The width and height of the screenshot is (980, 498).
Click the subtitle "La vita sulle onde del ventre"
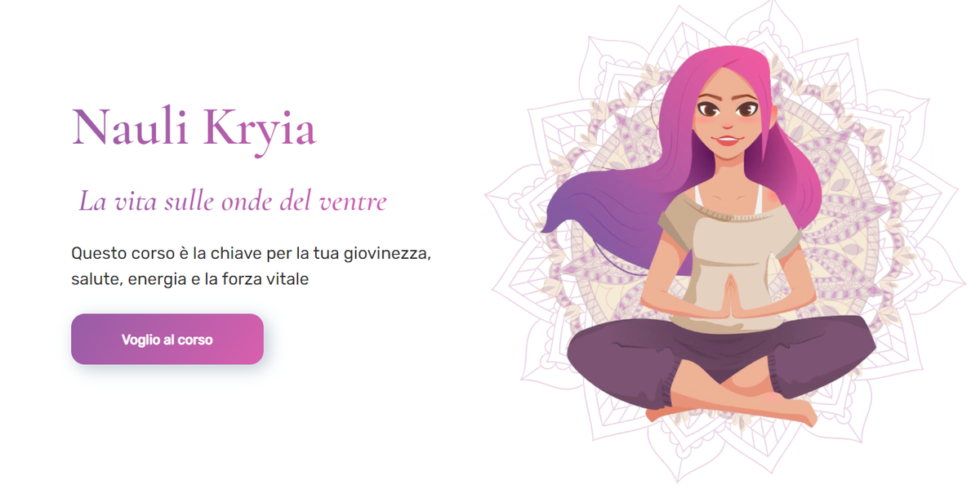[233, 201]
